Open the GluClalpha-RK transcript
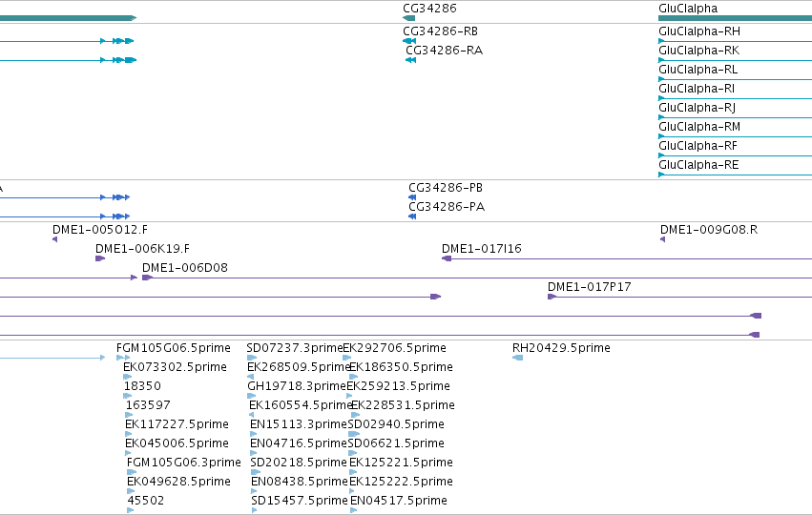 tap(698, 51)
